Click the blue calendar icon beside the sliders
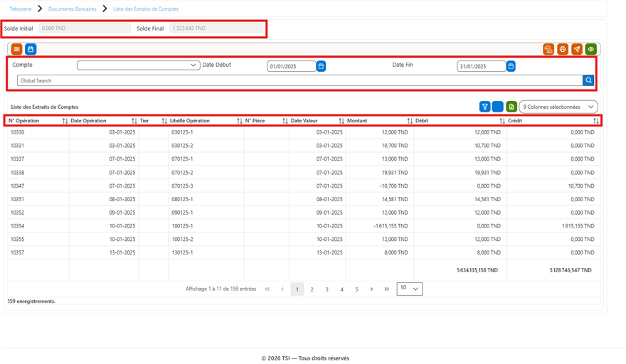This screenshot has height=364, width=626. [31, 49]
